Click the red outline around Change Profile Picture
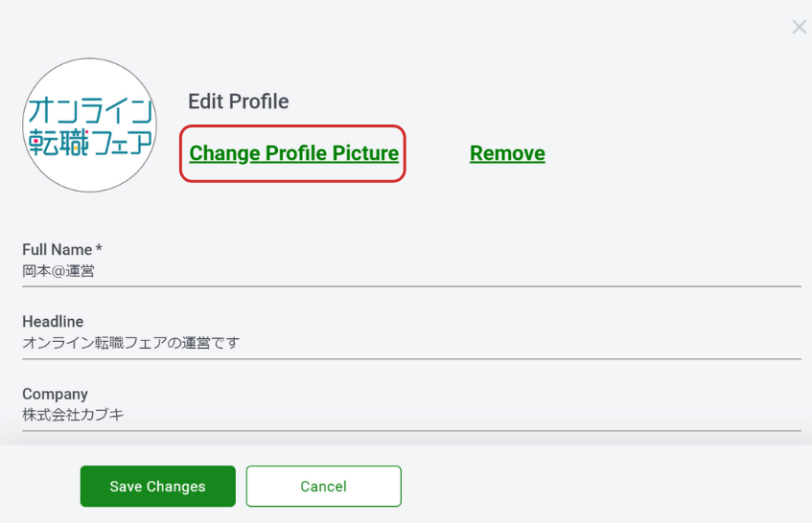Viewport: 812px width, 523px height. 292,126
